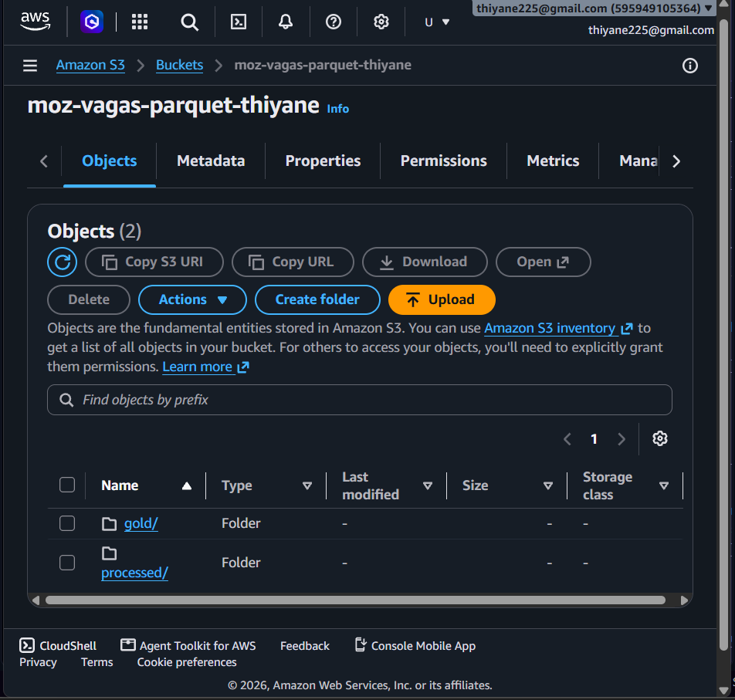Screen dimensions: 735x700
Task: Open Cookie preferences in the footer
Action: pyautogui.click(x=187, y=662)
